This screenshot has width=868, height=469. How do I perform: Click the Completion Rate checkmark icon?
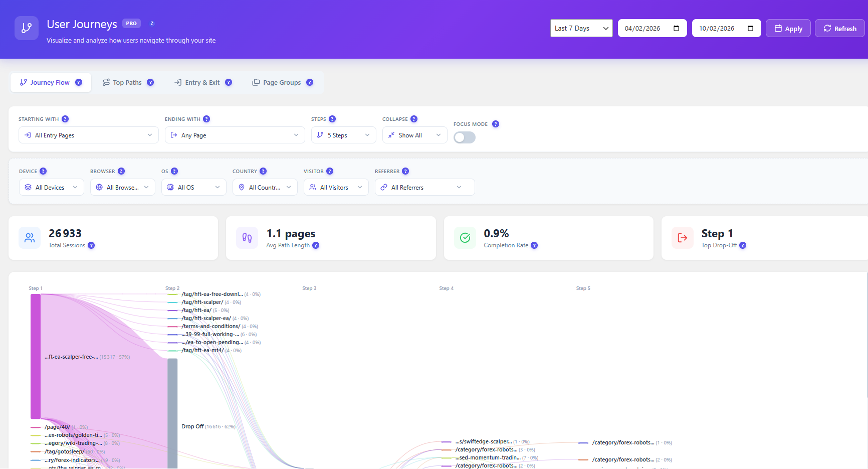[x=465, y=238]
